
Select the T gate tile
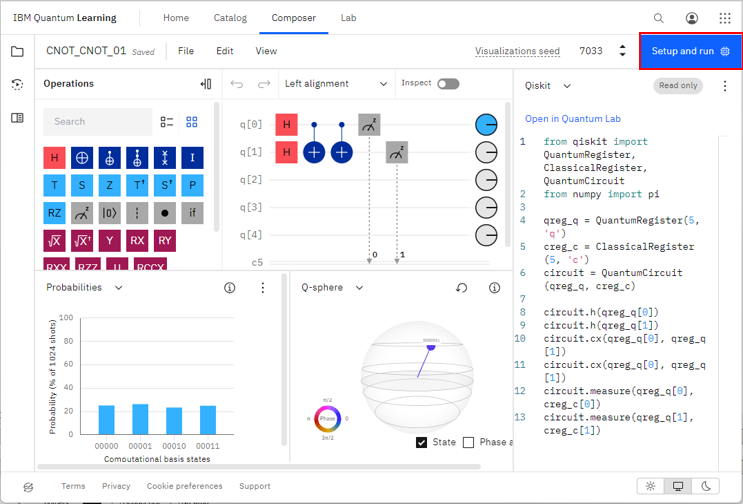click(x=54, y=185)
